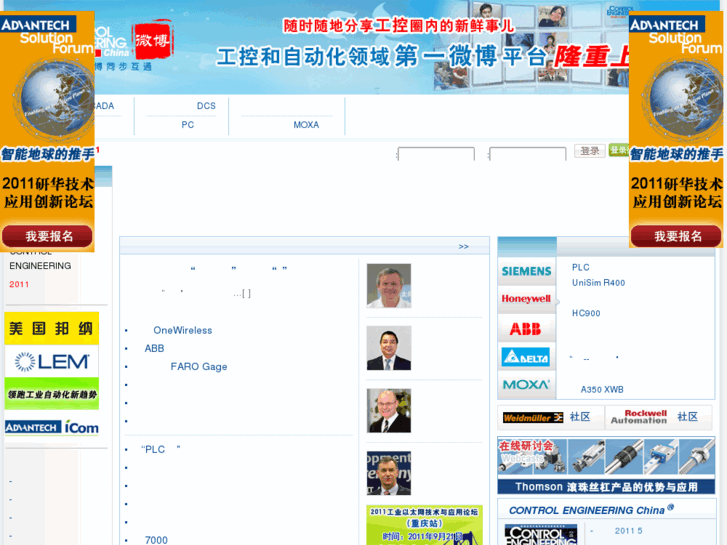Open the 2011工业以太网 forum banner

(424, 525)
